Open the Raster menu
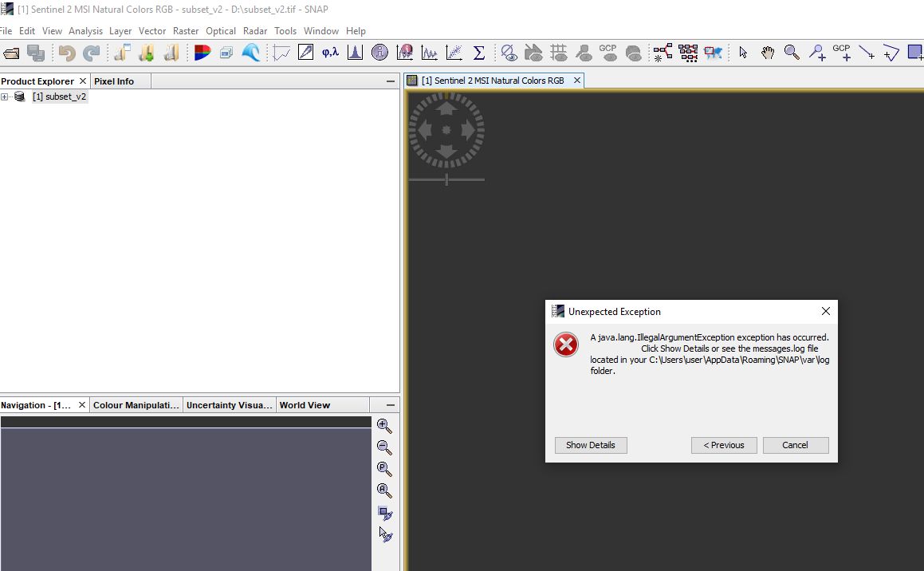924x571 pixels. pos(186,31)
